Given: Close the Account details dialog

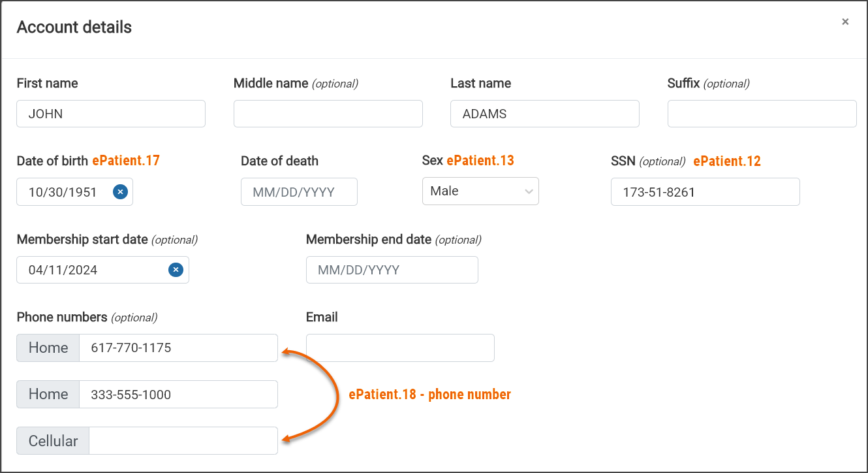Looking at the screenshot, I should (845, 22).
